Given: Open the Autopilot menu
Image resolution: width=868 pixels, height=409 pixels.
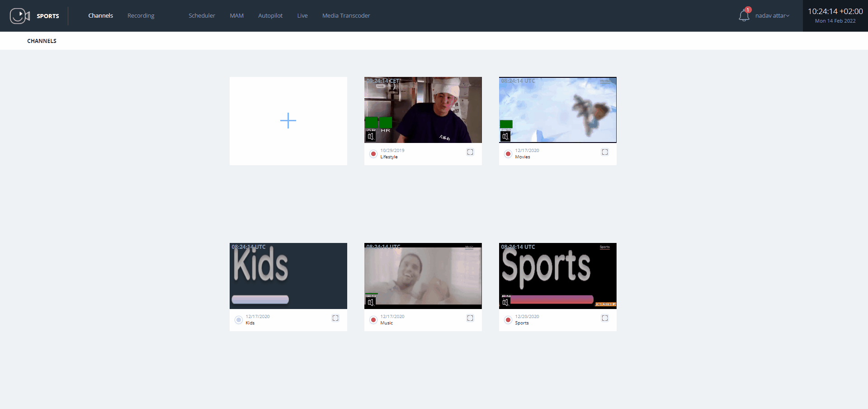Looking at the screenshot, I should [x=270, y=15].
